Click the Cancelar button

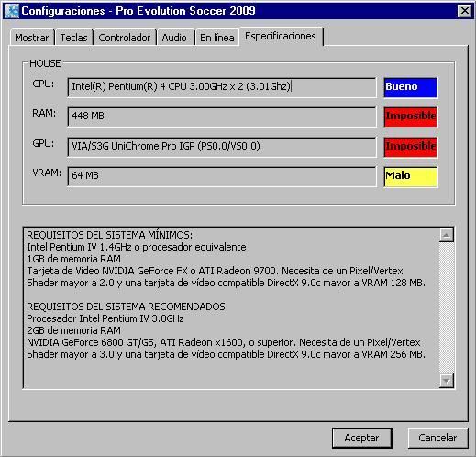437,438
